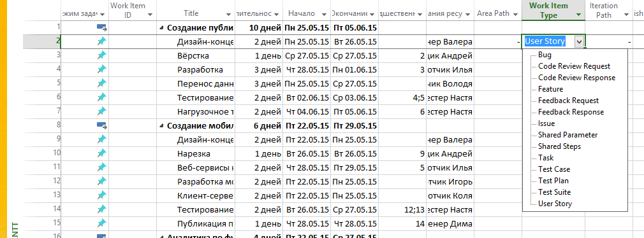Select Bug in the work item type list

coord(545,55)
